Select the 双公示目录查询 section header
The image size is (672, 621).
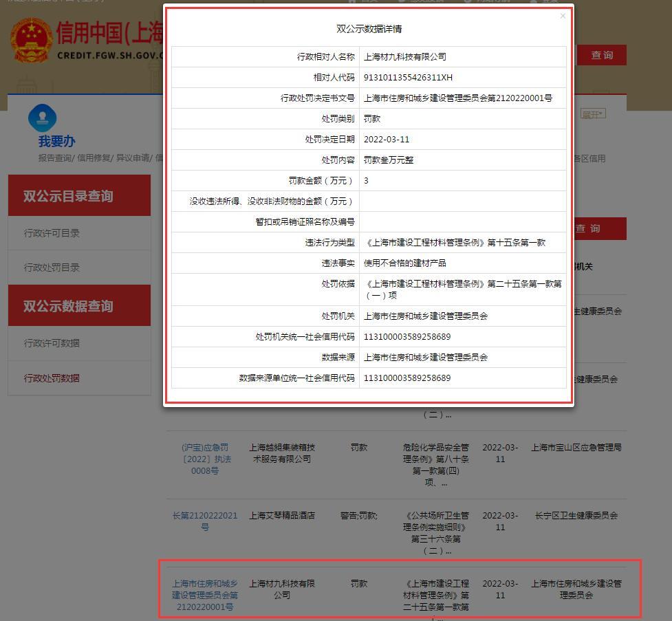click(x=79, y=195)
